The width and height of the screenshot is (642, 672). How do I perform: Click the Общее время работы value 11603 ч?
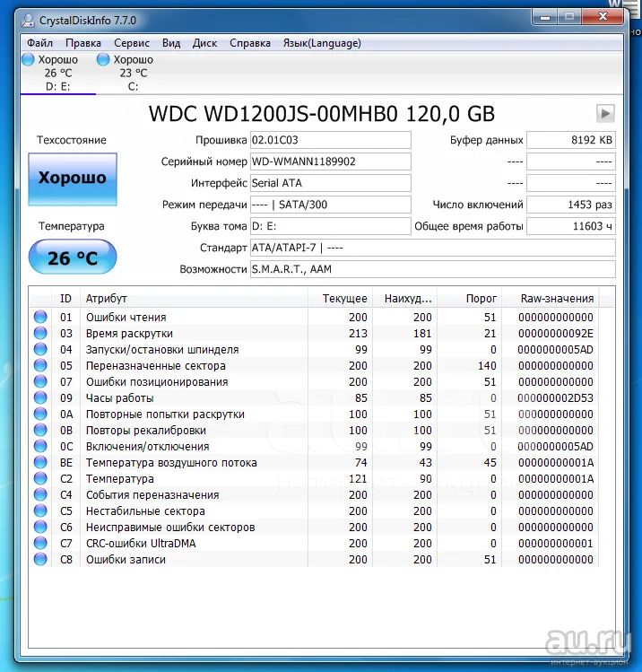point(571,226)
